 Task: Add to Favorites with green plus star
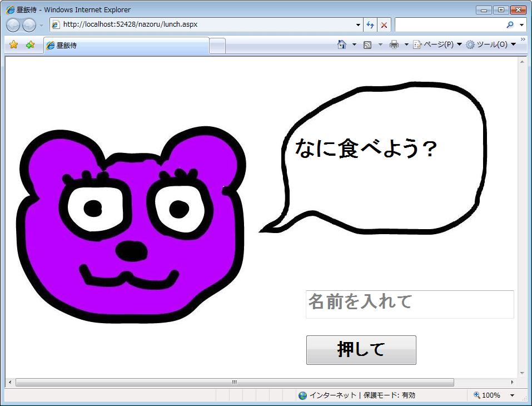pos(30,44)
